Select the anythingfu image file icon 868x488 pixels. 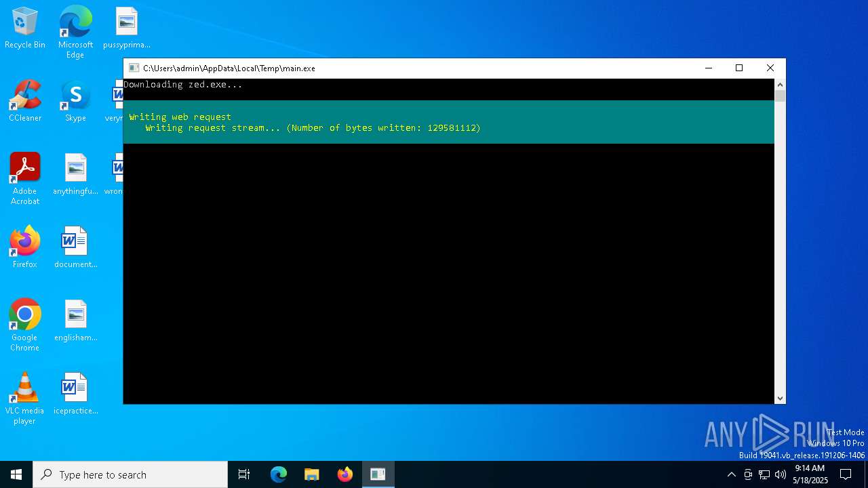(x=75, y=175)
